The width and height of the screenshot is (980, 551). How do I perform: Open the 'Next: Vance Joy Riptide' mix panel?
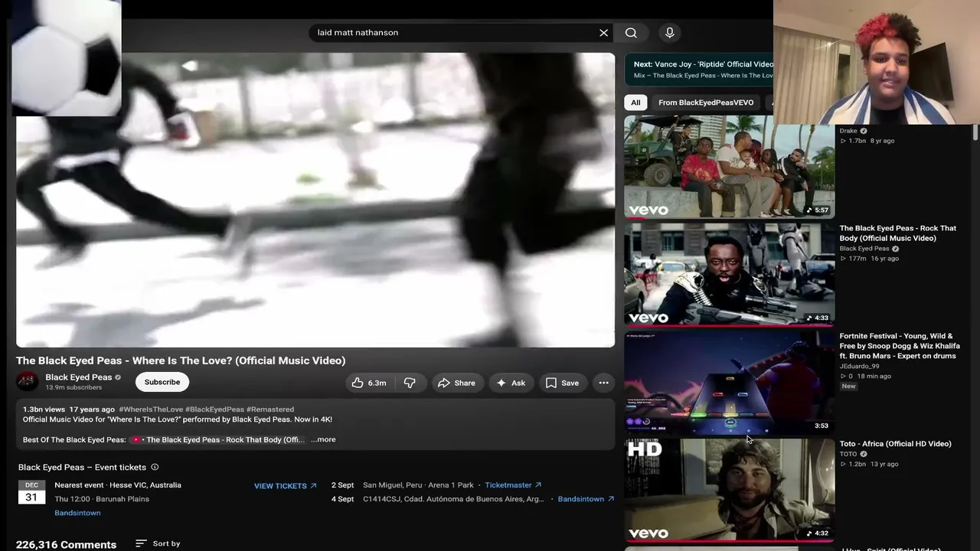click(x=699, y=70)
